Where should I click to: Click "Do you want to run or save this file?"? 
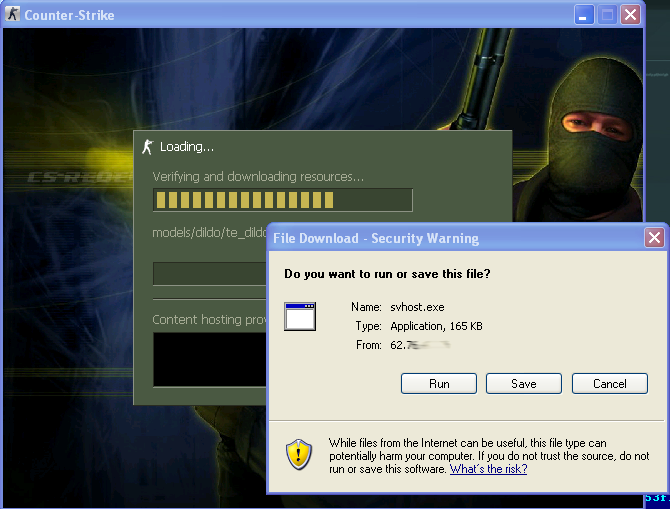tap(387, 274)
